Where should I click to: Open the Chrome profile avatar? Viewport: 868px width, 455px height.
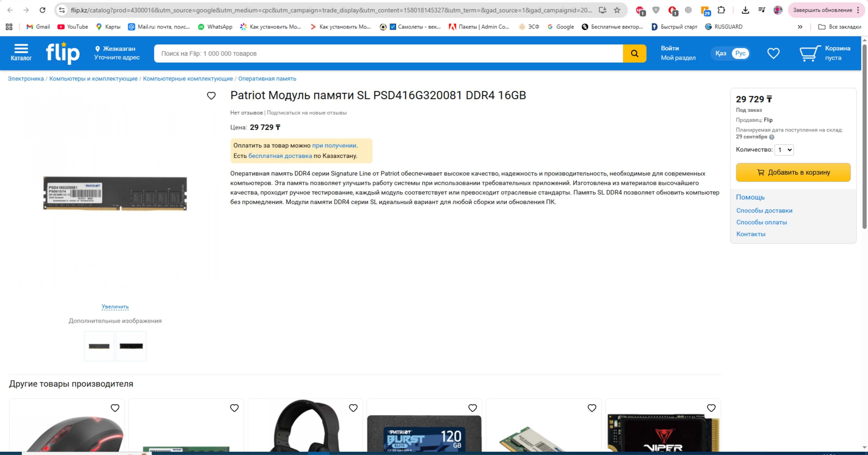pos(778,10)
